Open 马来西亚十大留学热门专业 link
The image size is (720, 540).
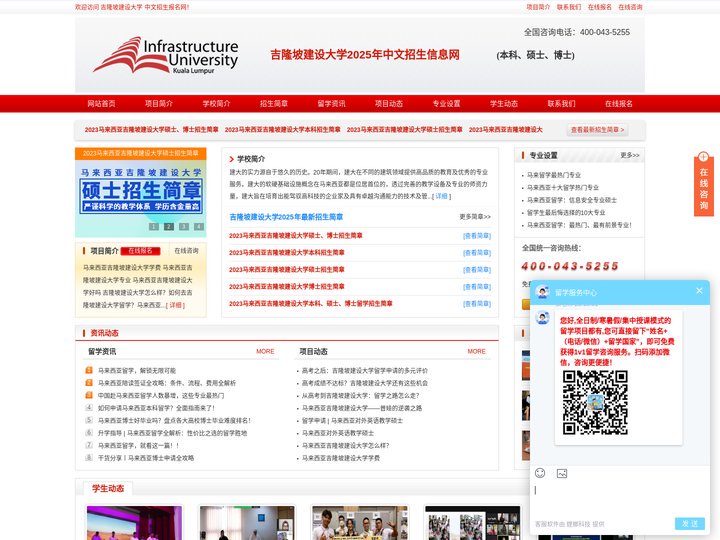point(562,187)
